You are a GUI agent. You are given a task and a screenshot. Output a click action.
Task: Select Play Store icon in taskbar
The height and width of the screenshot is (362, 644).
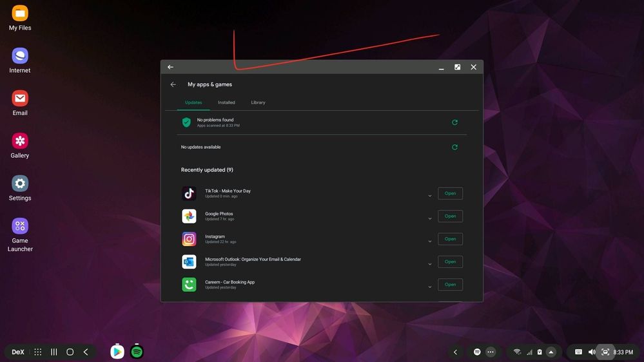pyautogui.click(x=117, y=351)
